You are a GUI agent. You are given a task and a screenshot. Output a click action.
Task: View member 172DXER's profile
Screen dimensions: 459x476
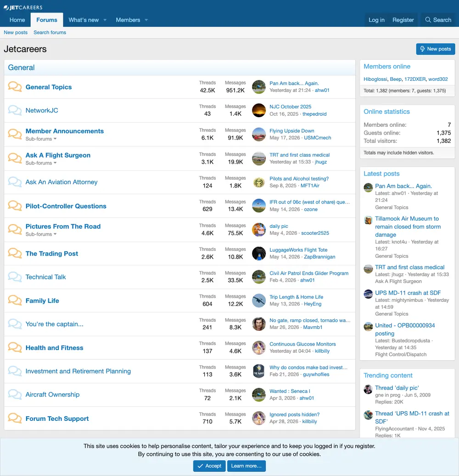[415, 79]
